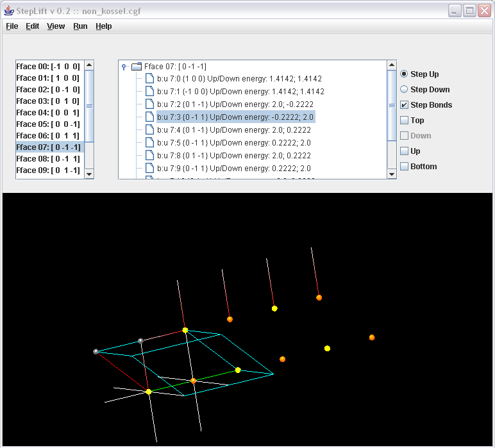The height and width of the screenshot is (448, 495).
Task: Uncheck the Step Bonds checkbox
Action: [404, 105]
